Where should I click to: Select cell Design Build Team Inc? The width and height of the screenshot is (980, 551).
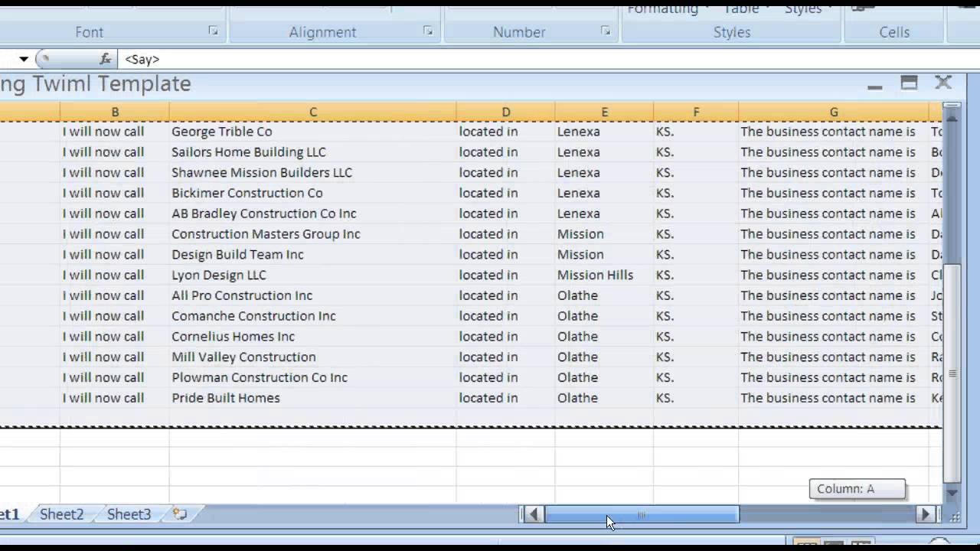[313, 255]
